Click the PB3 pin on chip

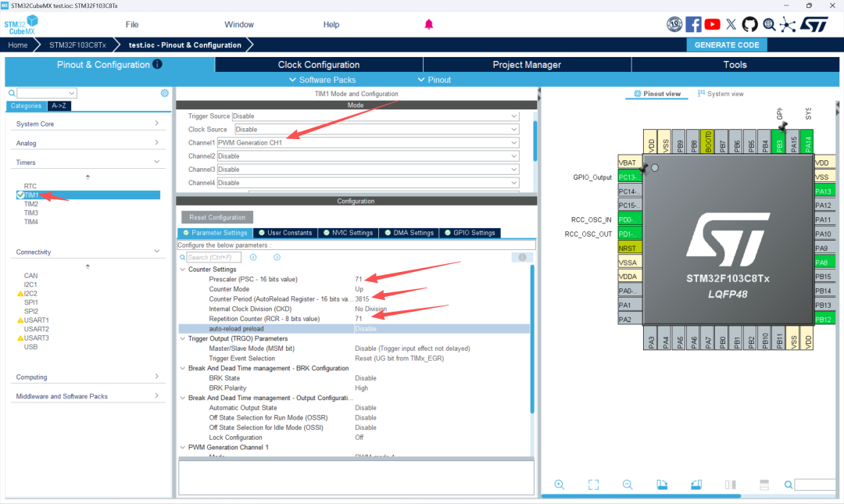coord(778,142)
